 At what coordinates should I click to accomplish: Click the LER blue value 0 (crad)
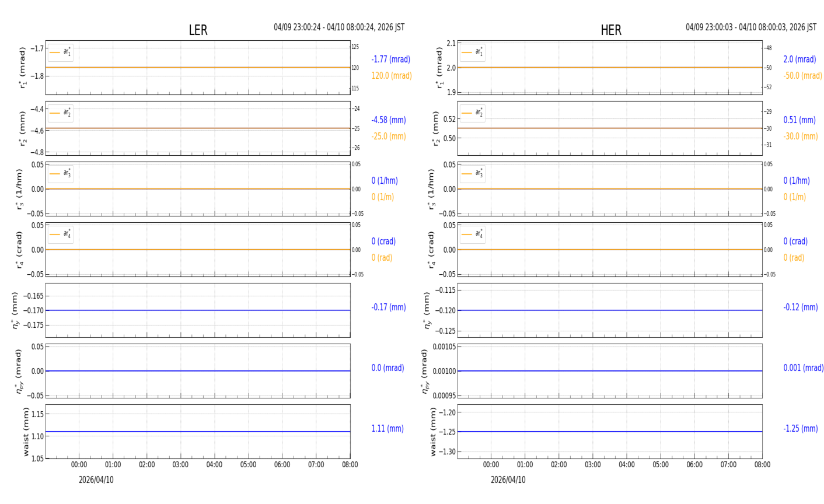click(383, 242)
